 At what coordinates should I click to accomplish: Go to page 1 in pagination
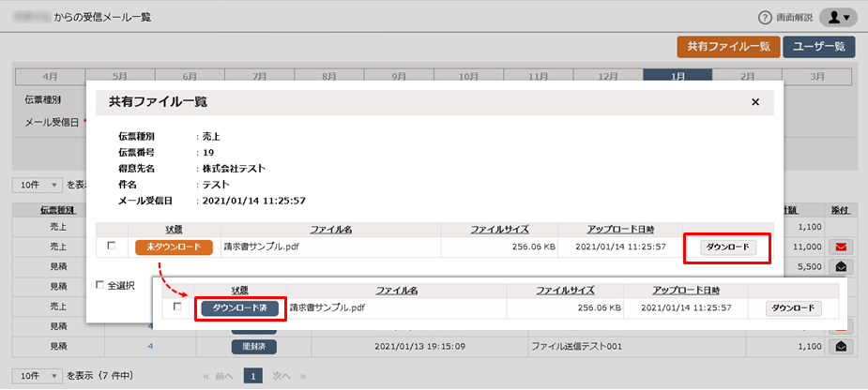point(252,375)
